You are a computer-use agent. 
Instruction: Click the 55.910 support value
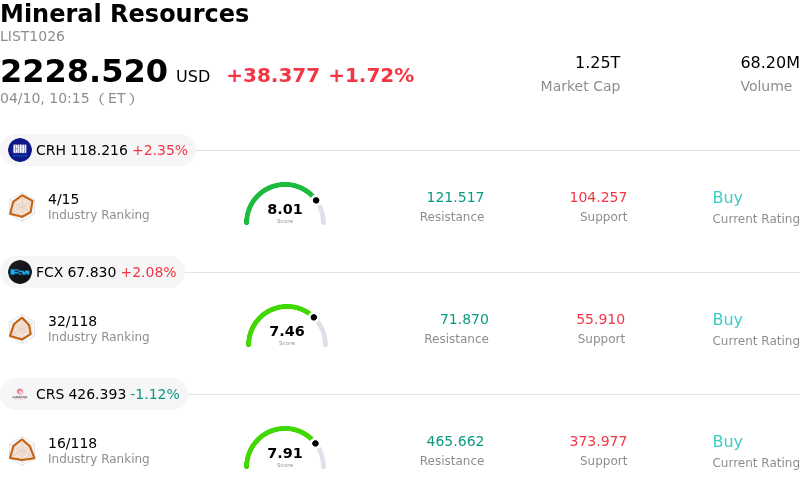pyautogui.click(x=600, y=320)
